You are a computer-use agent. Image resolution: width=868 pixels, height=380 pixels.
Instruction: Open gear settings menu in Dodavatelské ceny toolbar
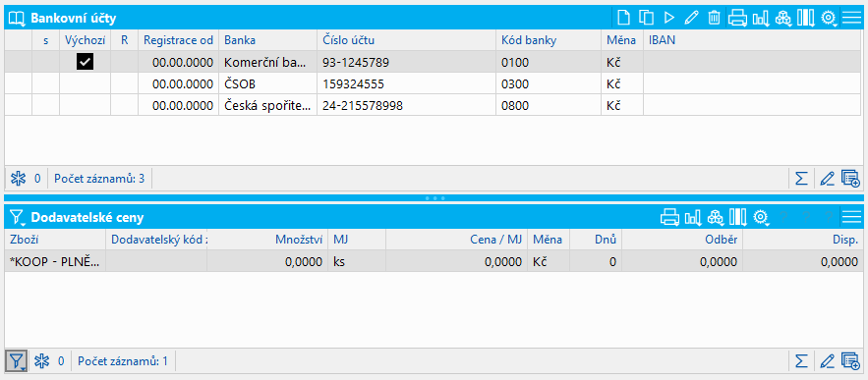(761, 217)
